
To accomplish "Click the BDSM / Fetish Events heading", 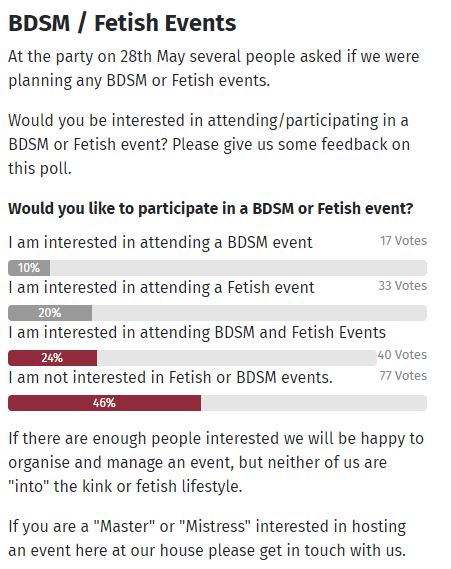I will 122,23.
